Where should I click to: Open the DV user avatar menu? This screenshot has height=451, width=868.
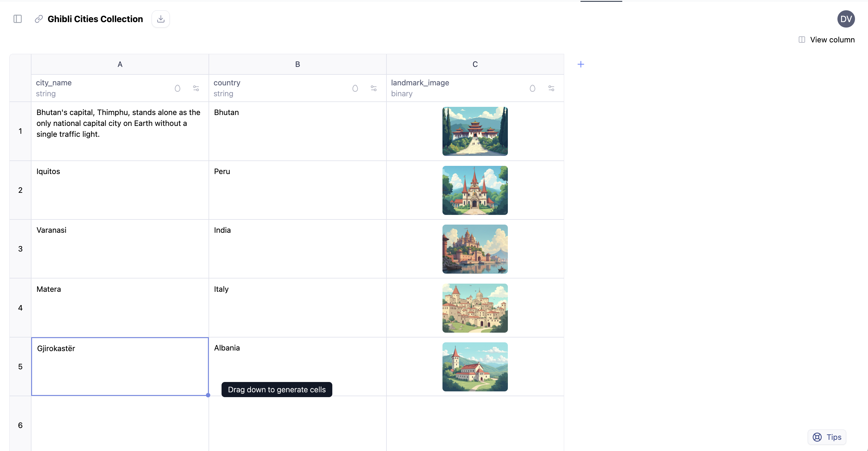click(846, 19)
